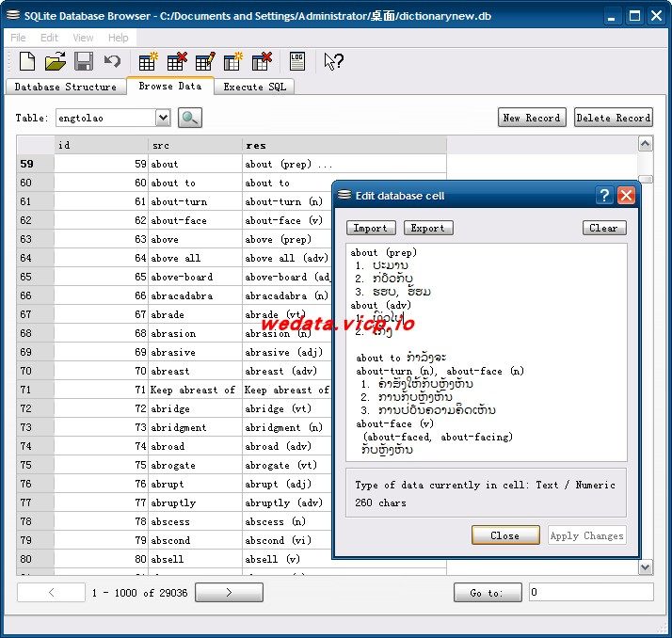The height and width of the screenshot is (638, 672).
Task: Click the scroll down arrow of the data table
Action: (645, 567)
